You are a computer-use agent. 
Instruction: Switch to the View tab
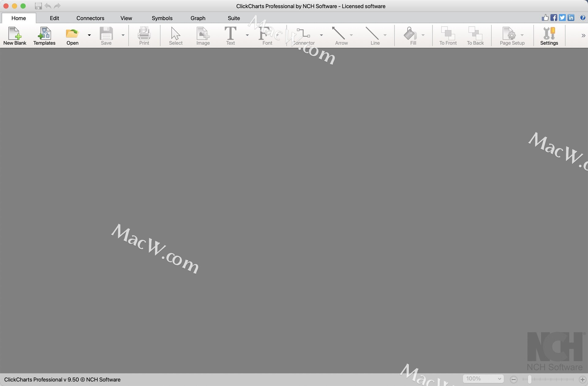(126, 18)
